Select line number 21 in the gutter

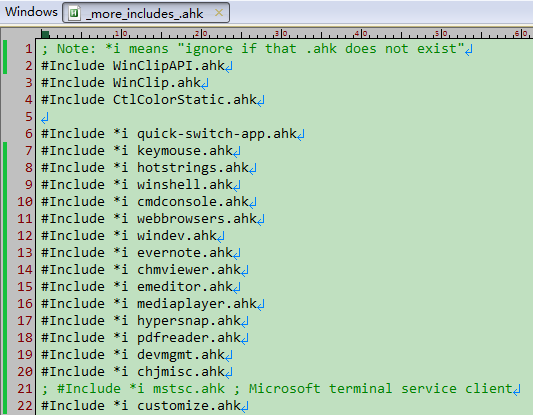[25, 389]
